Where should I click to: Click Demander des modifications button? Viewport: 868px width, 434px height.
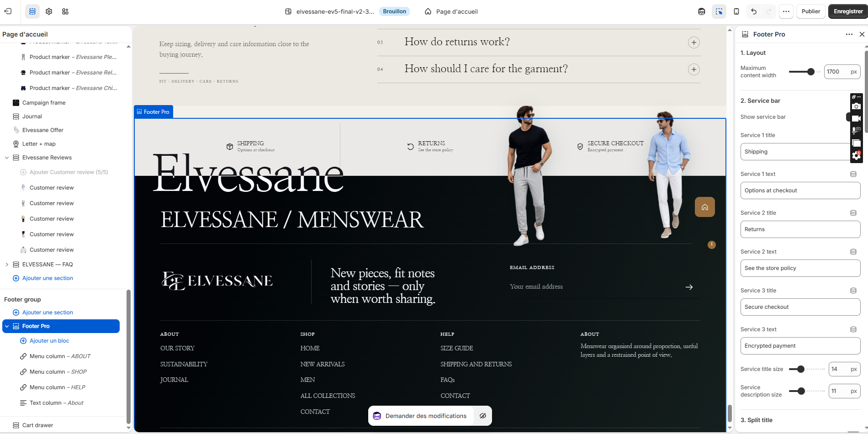coord(421,416)
